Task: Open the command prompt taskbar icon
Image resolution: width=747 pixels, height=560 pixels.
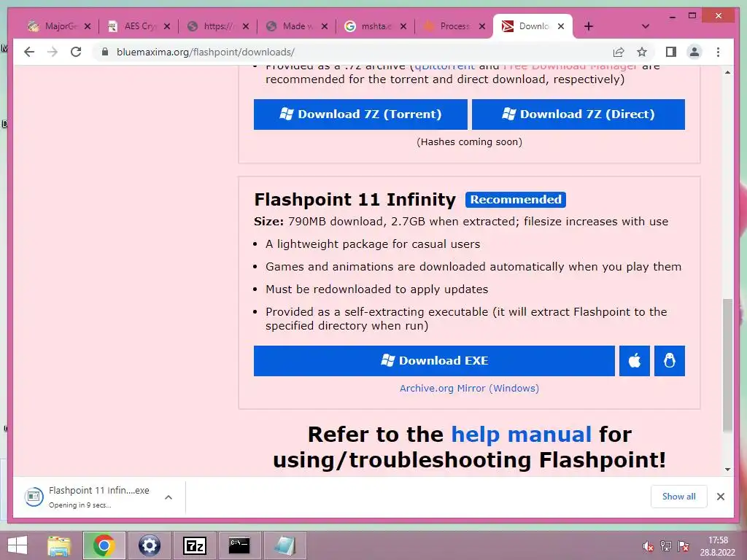Action: tap(239, 545)
